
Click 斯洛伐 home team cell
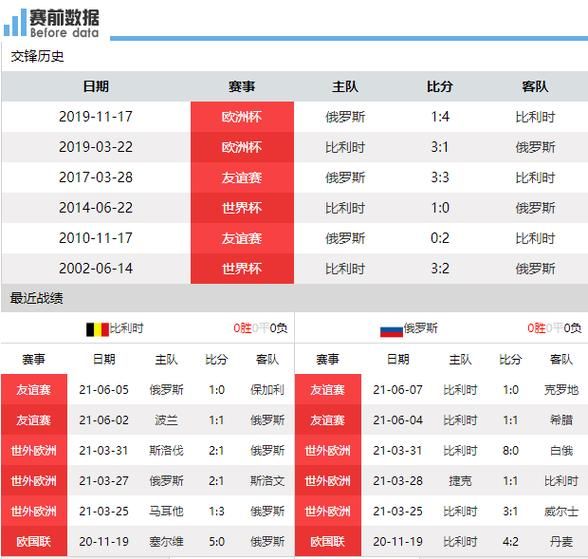(166, 450)
